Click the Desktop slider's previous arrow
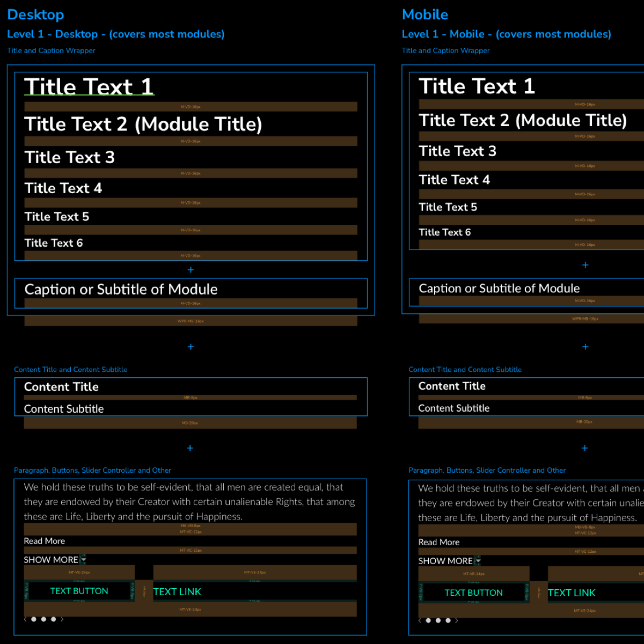The image size is (644, 644). pyautogui.click(x=25, y=619)
